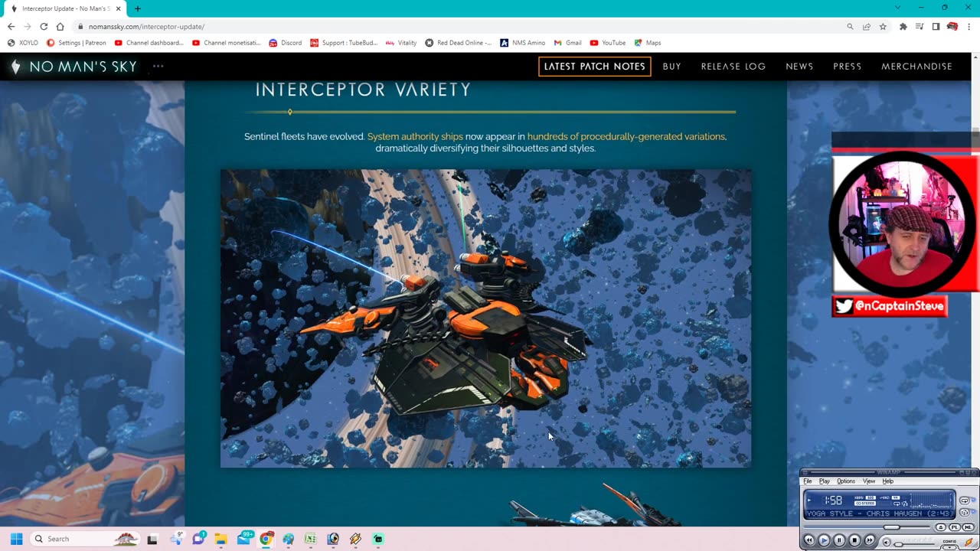The height and width of the screenshot is (551, 980).
Task: Open the Vitality bookmark
Action: tap(401, 43)
